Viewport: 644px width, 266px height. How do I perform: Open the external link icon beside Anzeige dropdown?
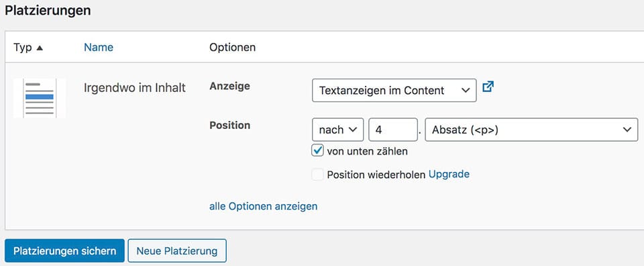pos(488,87)
